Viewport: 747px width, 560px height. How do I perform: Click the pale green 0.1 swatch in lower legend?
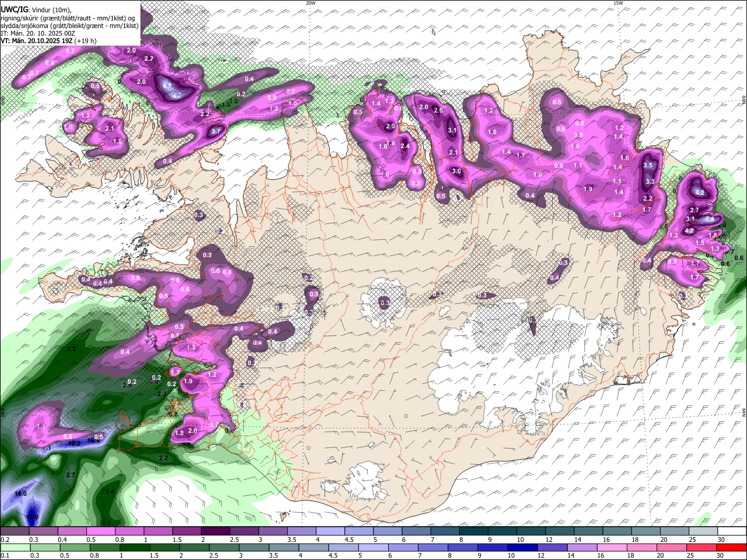14,548
